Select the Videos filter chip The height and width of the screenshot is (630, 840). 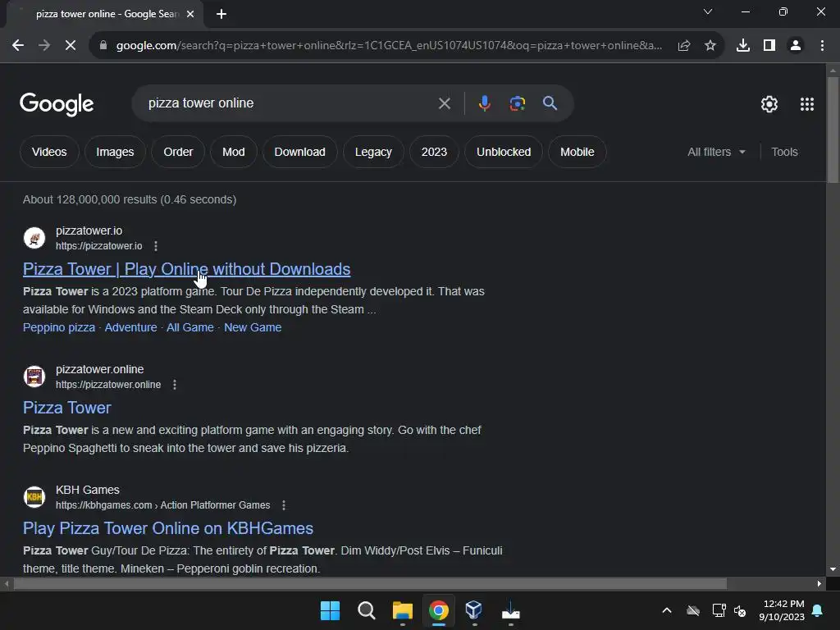coord(49,152)
